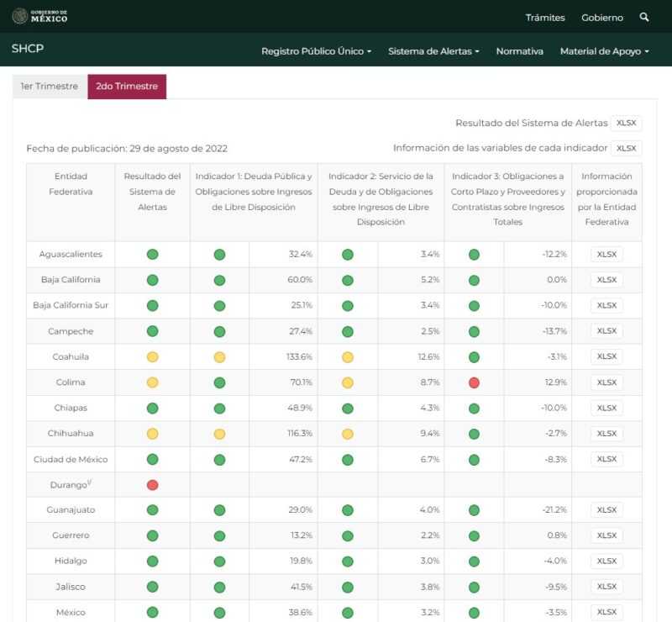Image resolution: width=672 pixels, height=622 pixels.
Task: Download the Resultado del Sistema XLSX
Action: click(x=626, y=123)
